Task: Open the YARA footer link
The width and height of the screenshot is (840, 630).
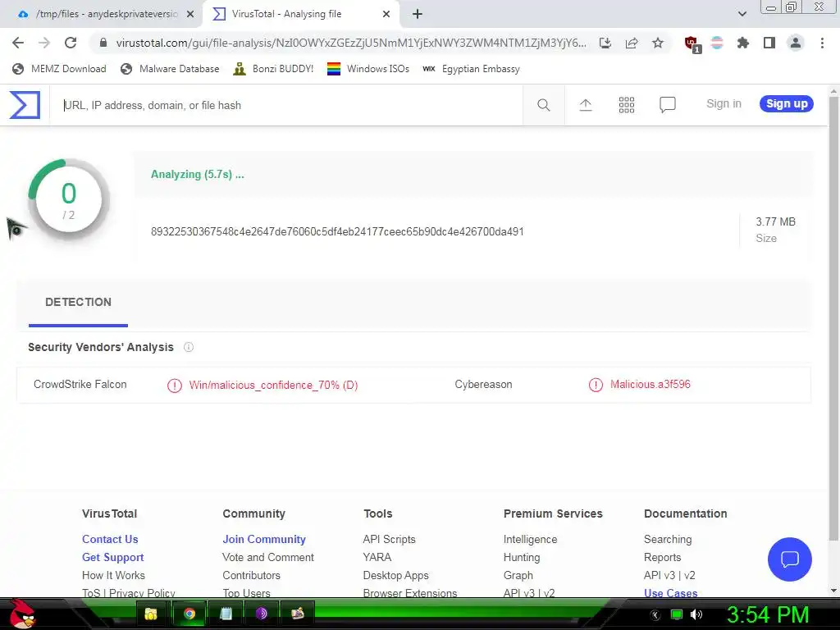Action: [377, 558]
